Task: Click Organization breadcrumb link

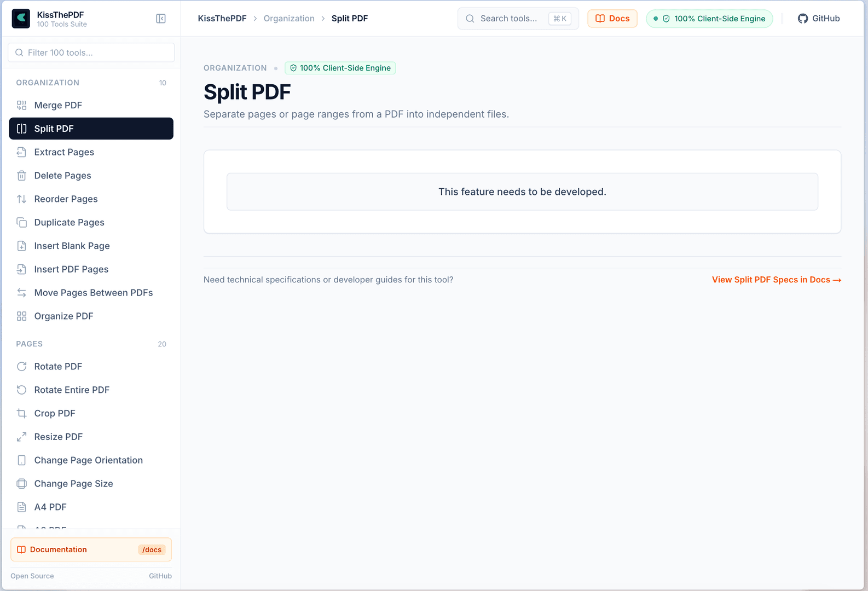Action: coord(289,19)
